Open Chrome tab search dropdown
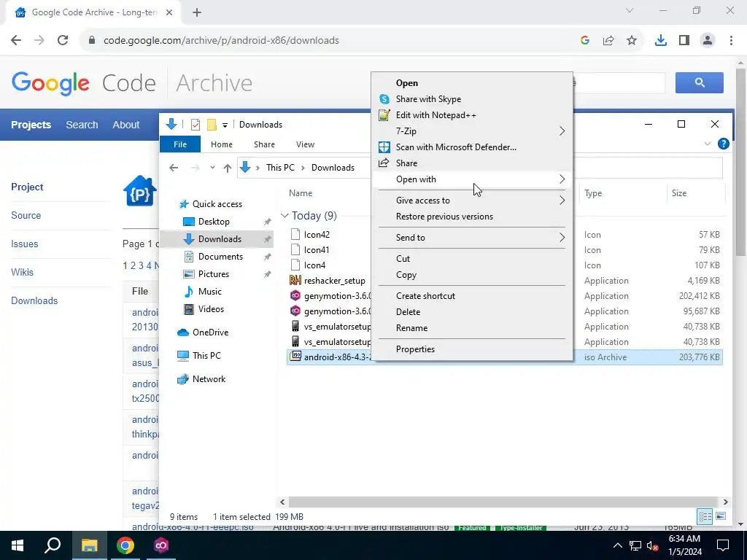The image size is (747, 560). click(x=630, y=10)
